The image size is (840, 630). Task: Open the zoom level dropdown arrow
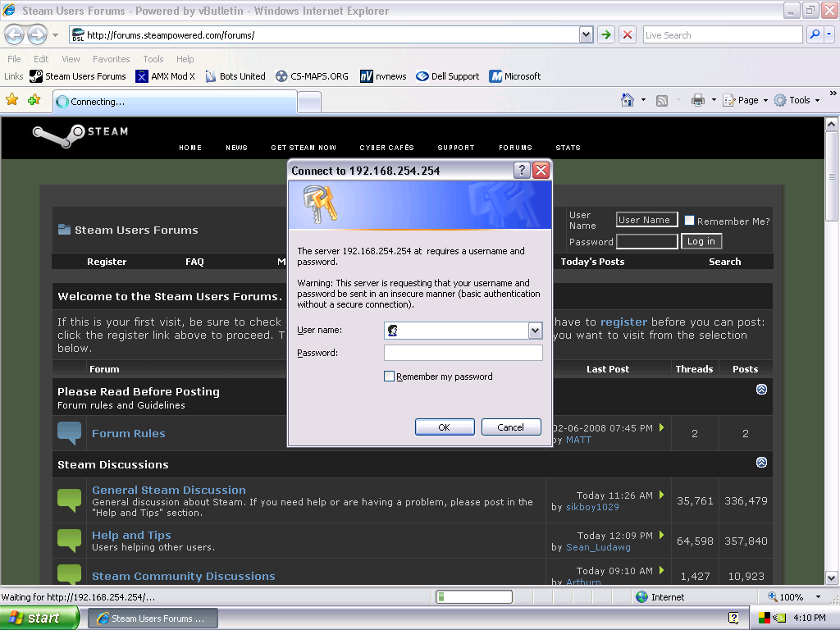[x=818, y=596]
